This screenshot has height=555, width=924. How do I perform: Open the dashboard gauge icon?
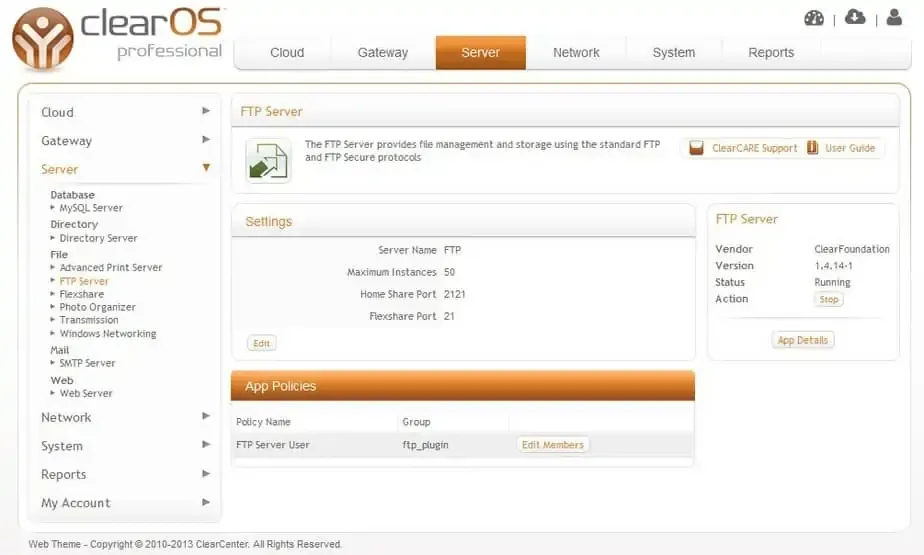814,18
